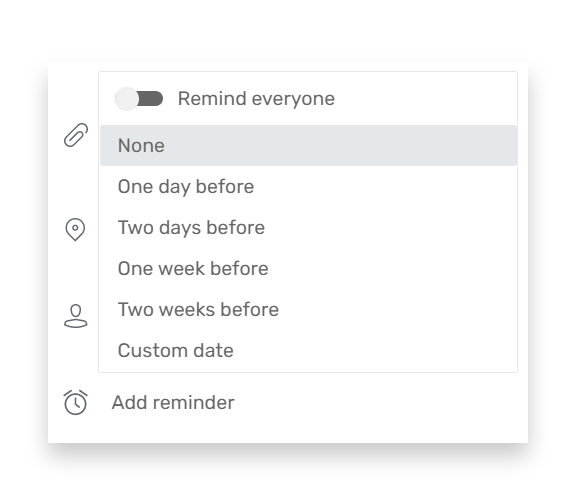Screen dimensions: 586x481
Task: Open attachments using the paperclip
Action: coord(76,135)
